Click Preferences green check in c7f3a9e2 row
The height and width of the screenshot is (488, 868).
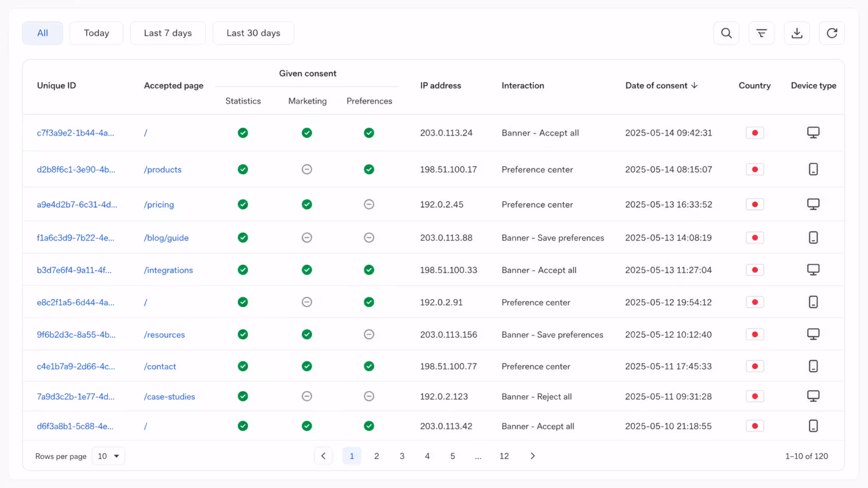coord(369,133)
